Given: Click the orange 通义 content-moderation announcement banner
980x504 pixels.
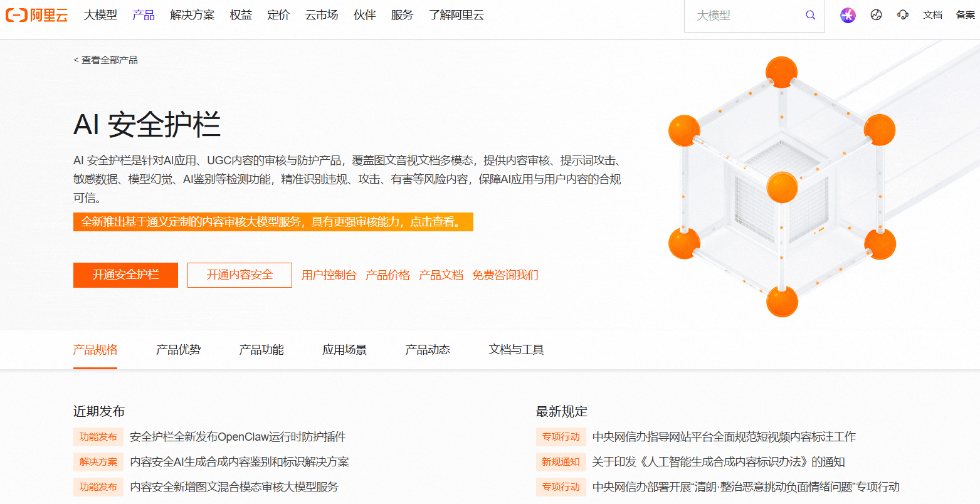Looking at the screenshot, I should (x=273, y=222).
